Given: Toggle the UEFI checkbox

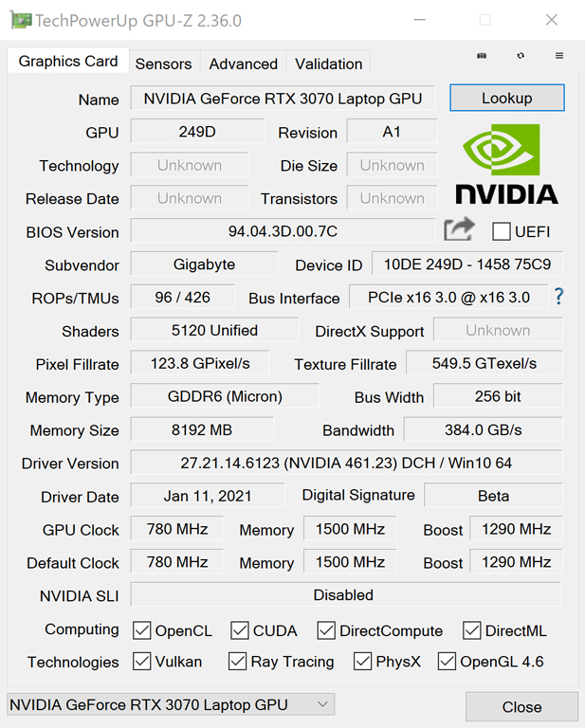Looking at the screenshot, I should [502, 231].
